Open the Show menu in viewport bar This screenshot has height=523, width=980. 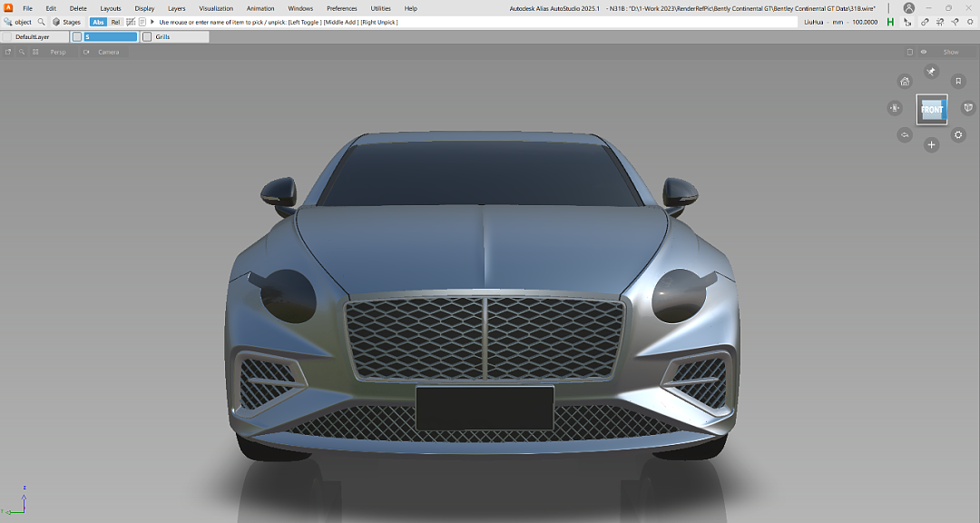pos(951,52)
